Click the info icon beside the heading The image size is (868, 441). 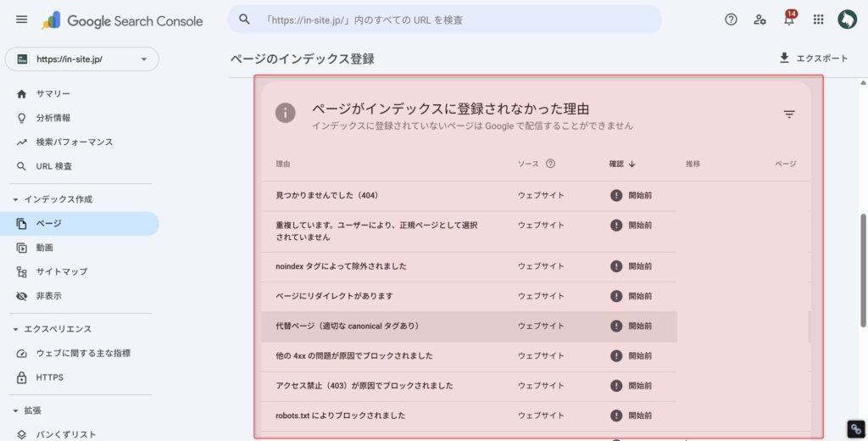pos(285,113)
